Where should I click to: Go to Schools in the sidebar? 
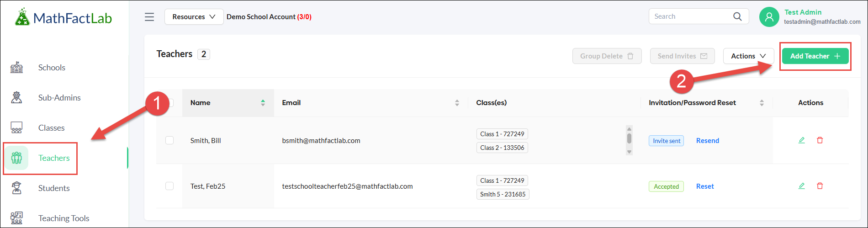(x=52, y=68)
